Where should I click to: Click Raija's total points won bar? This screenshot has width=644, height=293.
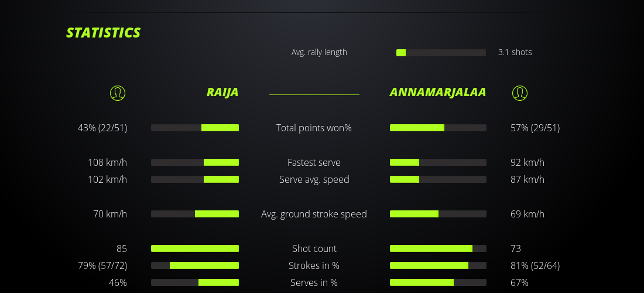pos(195,128)
